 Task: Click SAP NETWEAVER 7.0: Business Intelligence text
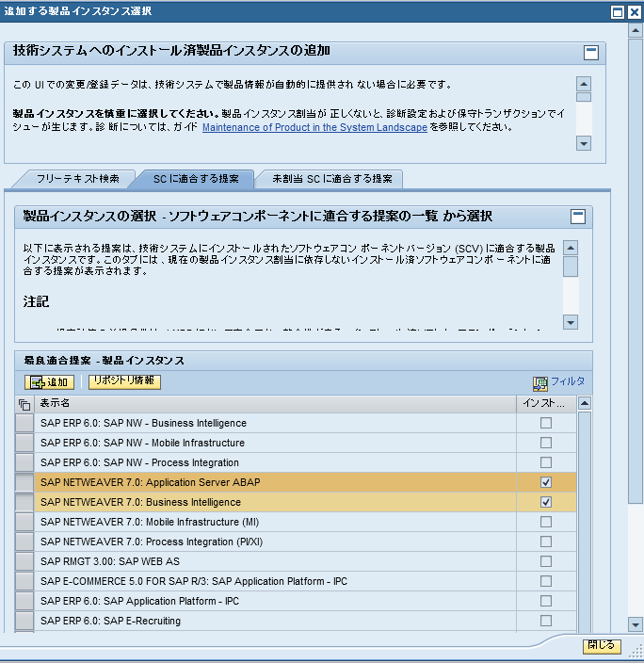pos(140,502)
